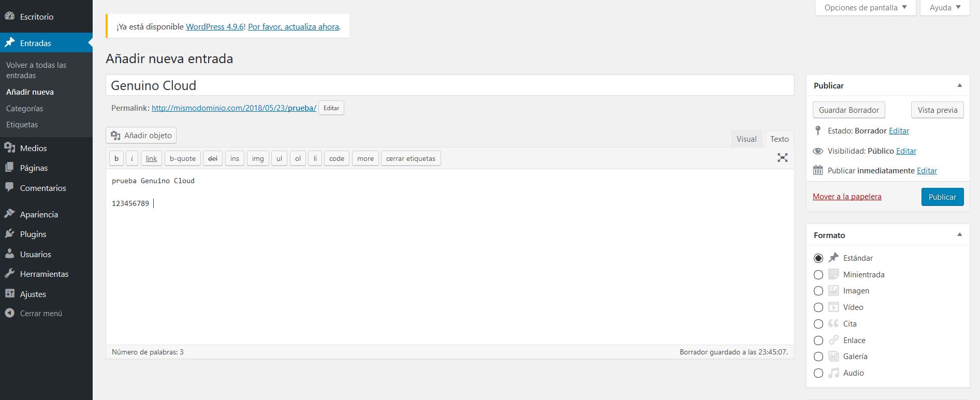Screen dimensions: 980x400
Task: Open Añadir nueva in the sidebar
Action: click(30, 92)
